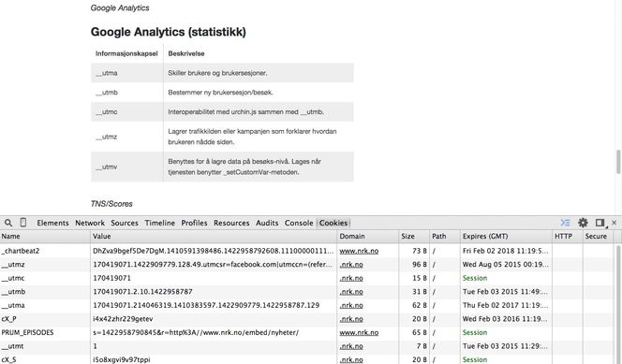This screenshot has height=364, width=622.
Task: Click the HTTP column header
Action: click(x=568, y=236)
